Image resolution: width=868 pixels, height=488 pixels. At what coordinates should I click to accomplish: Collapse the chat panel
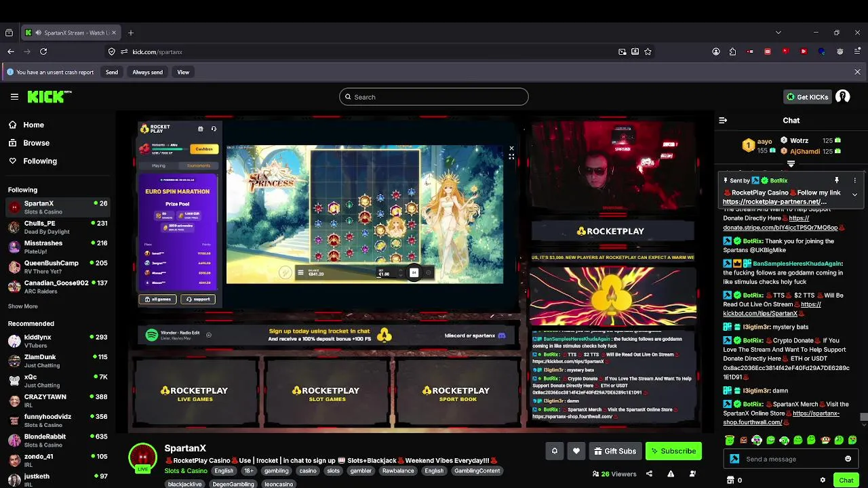723,120
